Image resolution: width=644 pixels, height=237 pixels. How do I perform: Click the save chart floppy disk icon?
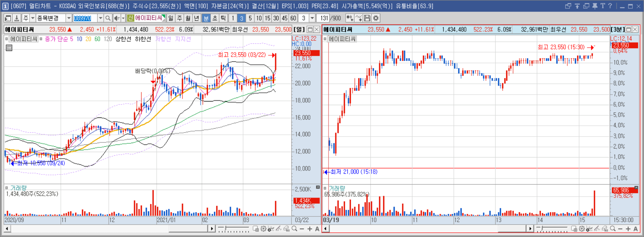[367, 18]
